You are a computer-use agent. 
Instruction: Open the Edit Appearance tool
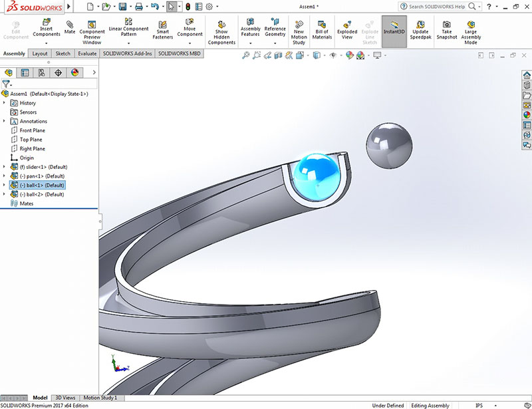click(350, 57)
